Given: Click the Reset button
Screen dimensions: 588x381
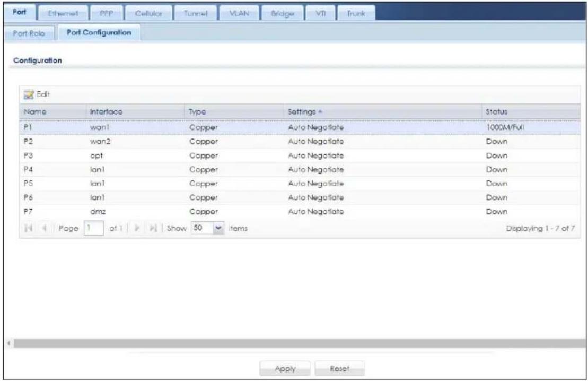Looking at the screenshot, I should (339, 369).
